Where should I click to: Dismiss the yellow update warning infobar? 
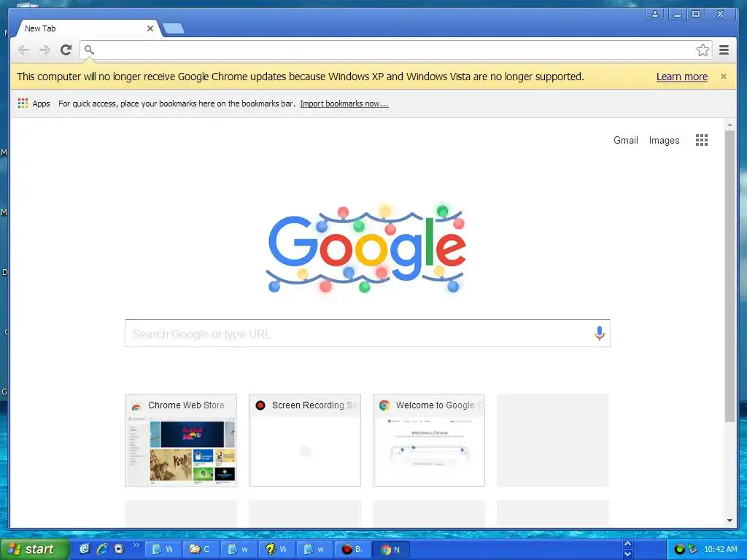[724, 77]
